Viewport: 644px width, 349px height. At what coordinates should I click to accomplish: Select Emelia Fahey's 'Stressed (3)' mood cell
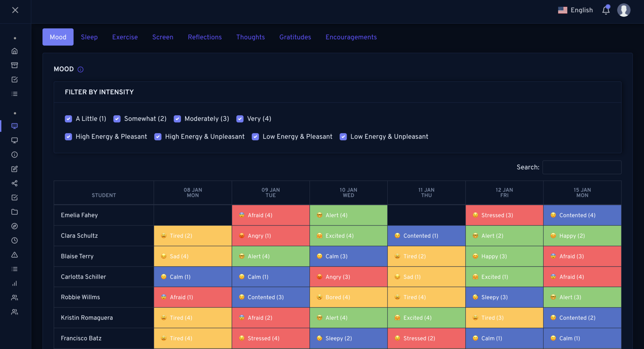click(504, 215)
